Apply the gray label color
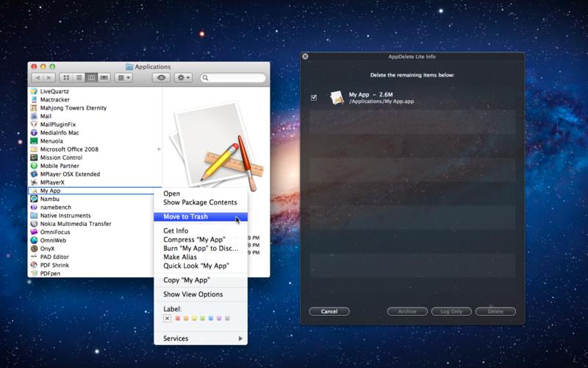This screenshot has width=588, height=368. point(227,319)
